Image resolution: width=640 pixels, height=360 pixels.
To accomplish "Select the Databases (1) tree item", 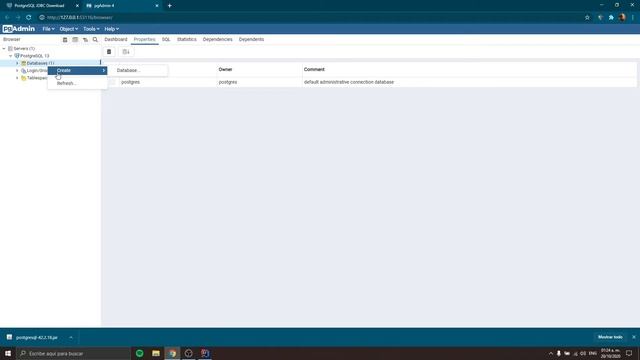I will [x=40, y=63].
